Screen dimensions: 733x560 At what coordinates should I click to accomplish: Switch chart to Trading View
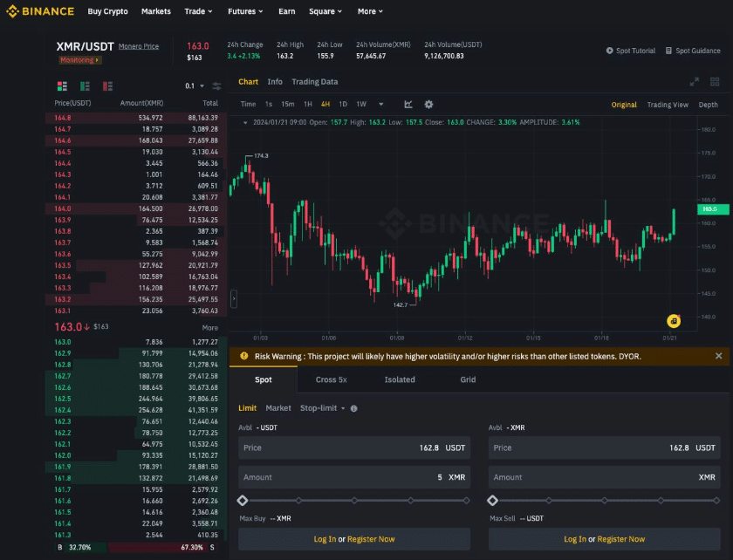pyautogui.click(x=668, y=105)
